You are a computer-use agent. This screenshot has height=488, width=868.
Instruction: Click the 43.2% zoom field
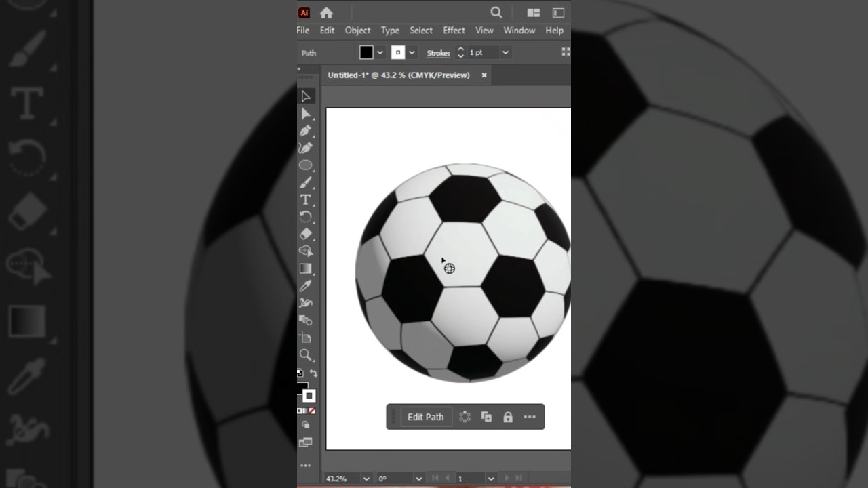pyautogui.click(x=342, y=479)
